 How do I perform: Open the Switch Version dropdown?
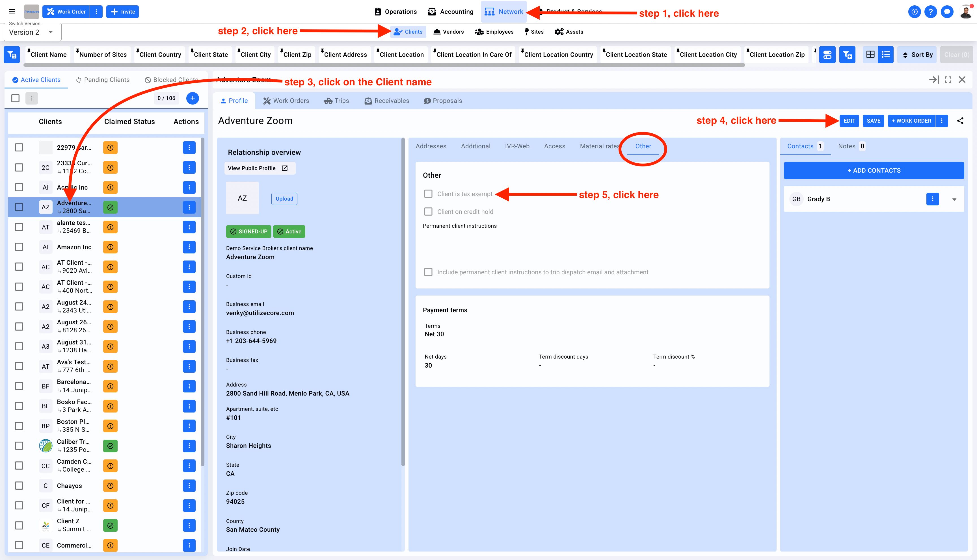[x=32, y=32]
